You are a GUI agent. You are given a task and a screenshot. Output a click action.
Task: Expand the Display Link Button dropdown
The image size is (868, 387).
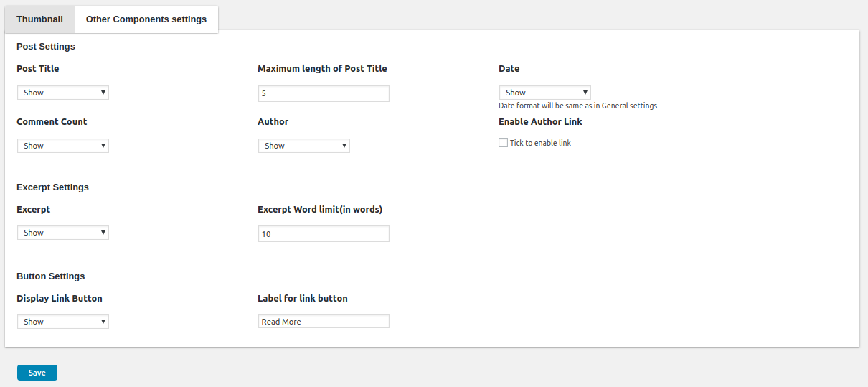click(63, 322)
